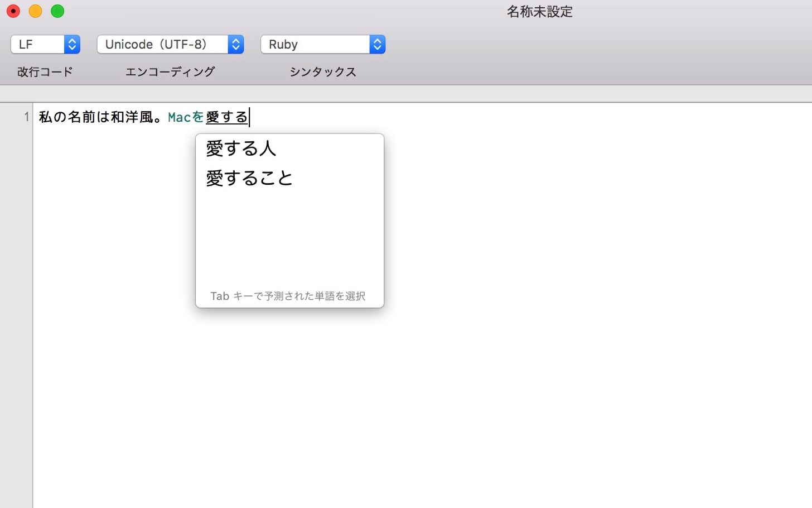Screen dimensions: 812x508
Task: Close the window with red button
Action: 13,11
